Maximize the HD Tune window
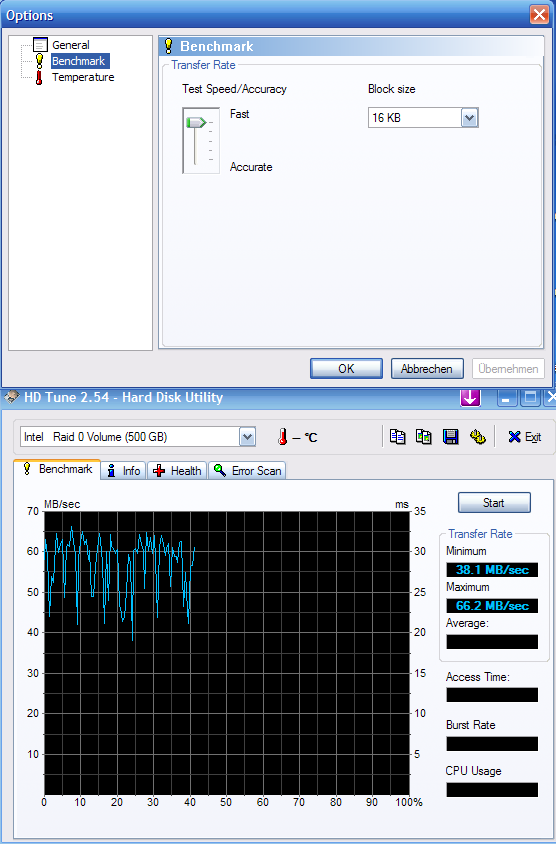556x844 pixels. [x=531, y=398]
